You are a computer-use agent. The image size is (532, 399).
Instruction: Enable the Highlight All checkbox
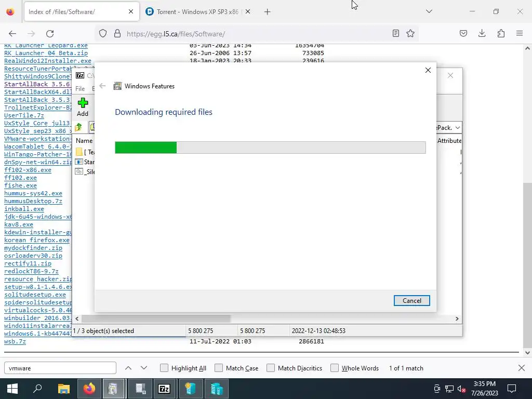164,368
